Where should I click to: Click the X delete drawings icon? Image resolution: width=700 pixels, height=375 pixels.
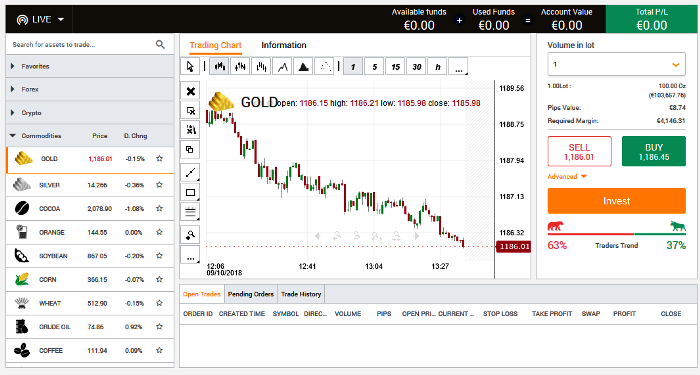[x=190, y=91]
